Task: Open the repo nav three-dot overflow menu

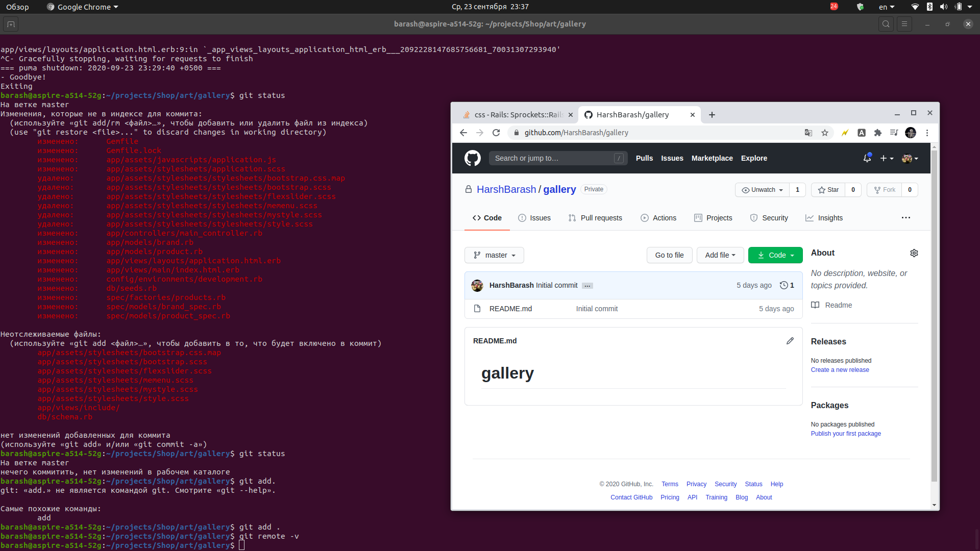Action: pyautogui.click(x=905, y=218)
